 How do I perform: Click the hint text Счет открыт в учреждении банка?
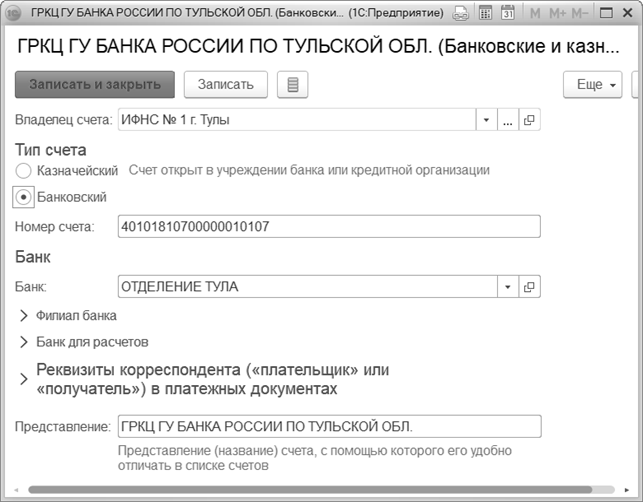[x=309, y=170]
